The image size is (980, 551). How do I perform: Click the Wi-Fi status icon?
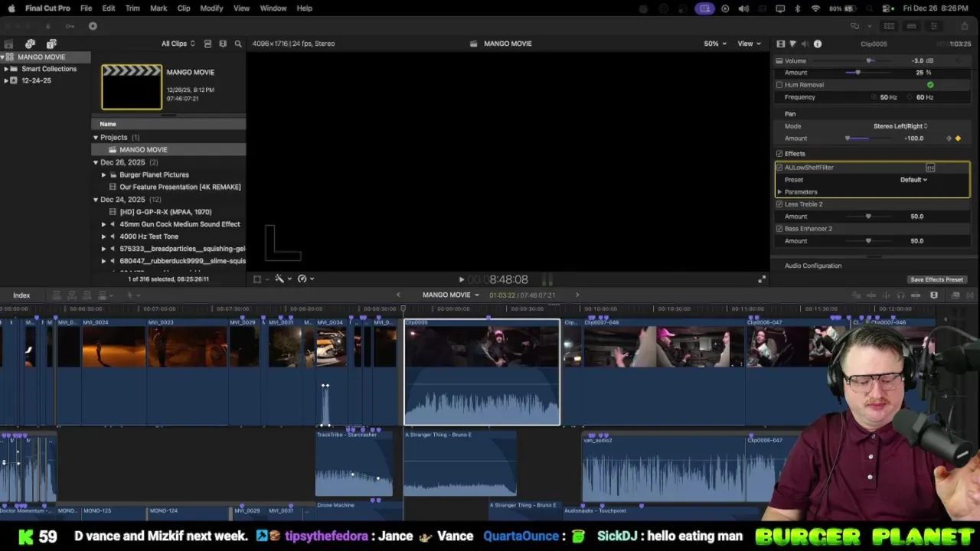[815, 8]
